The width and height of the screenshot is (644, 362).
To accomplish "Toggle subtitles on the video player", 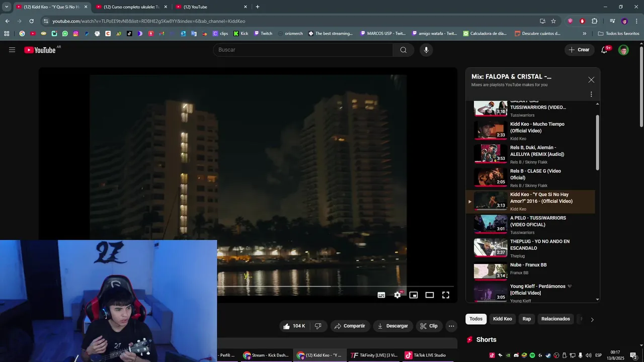I will tap(381, 295).
